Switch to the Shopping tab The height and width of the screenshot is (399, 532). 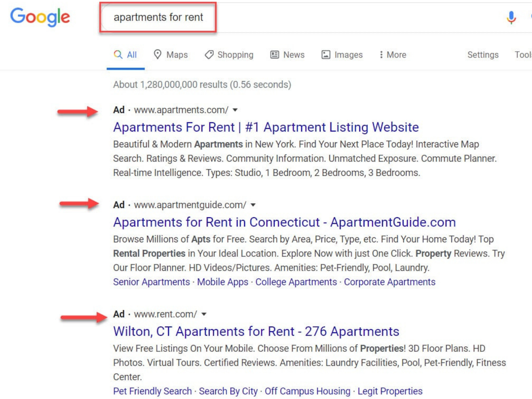pyautogui.click(x=235, y=55)
